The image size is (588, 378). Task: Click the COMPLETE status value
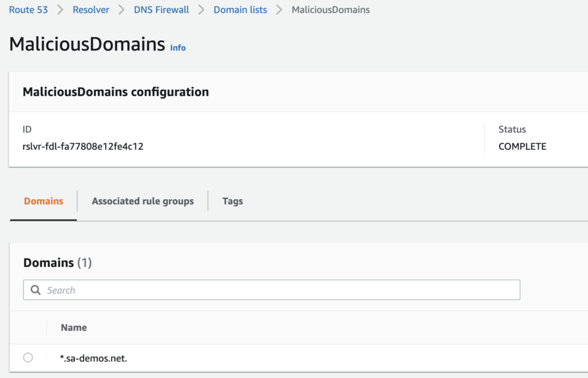pos(523,146)
